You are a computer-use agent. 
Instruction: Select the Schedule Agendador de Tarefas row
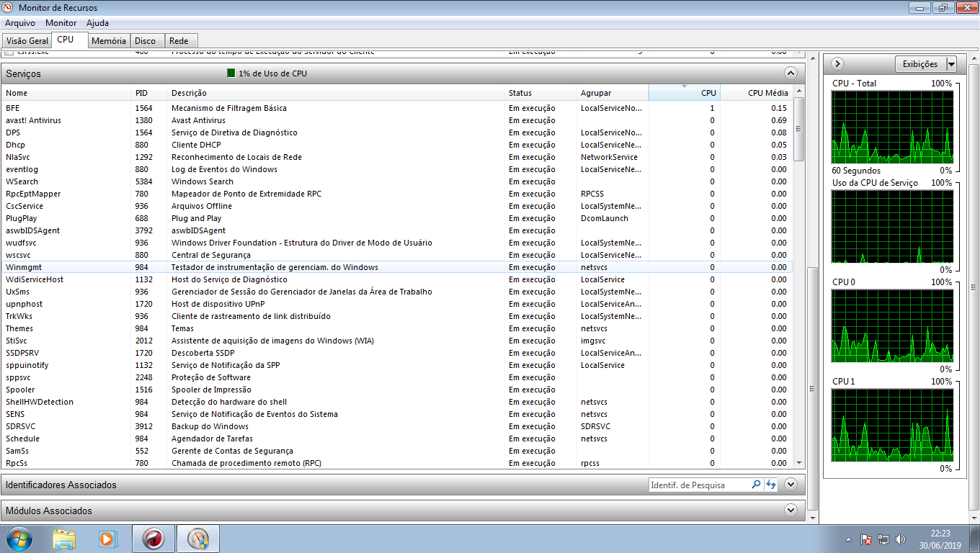[x=396, y=439]
